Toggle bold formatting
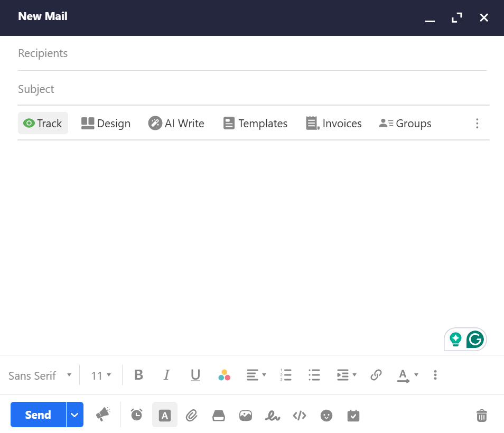 (138, 375)
